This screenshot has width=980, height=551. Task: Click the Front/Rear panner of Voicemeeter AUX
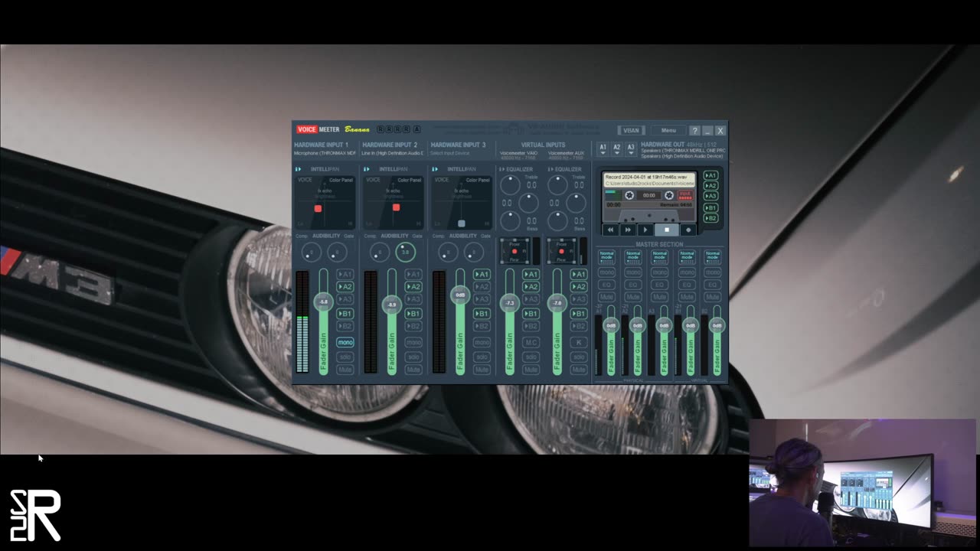pyautogui.click(x=562, y=251)
